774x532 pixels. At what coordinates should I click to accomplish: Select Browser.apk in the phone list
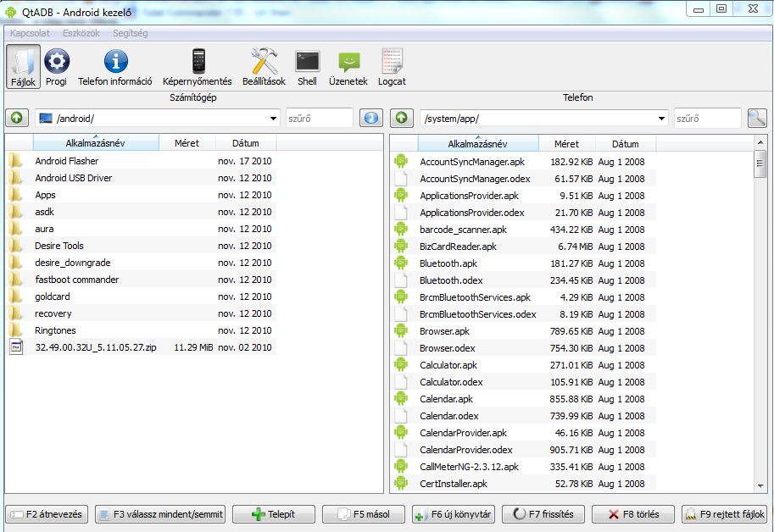[x=523, y=331]
